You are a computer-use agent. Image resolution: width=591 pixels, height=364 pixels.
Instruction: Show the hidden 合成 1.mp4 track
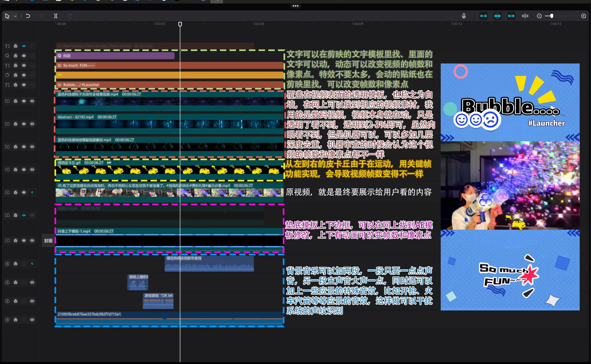(x=24, y=215)
